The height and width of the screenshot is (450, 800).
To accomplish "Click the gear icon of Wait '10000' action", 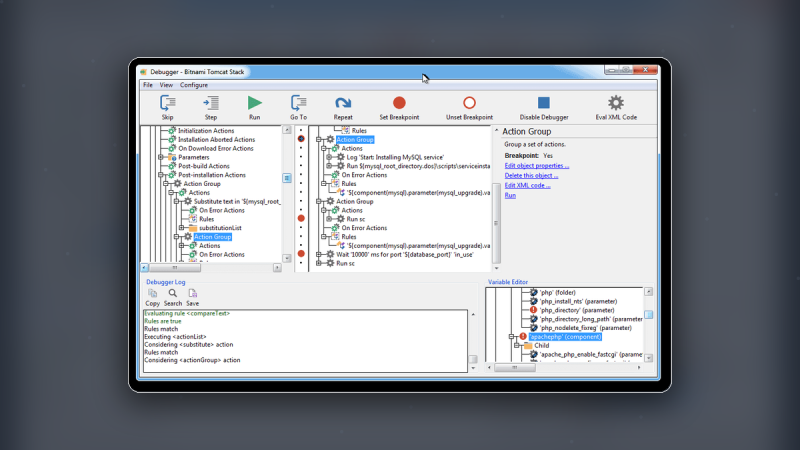I will pos(330,255).
